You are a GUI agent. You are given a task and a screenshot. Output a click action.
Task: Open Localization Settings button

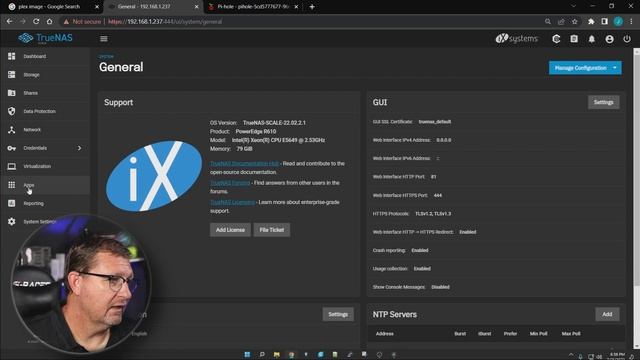coord(338,314)
